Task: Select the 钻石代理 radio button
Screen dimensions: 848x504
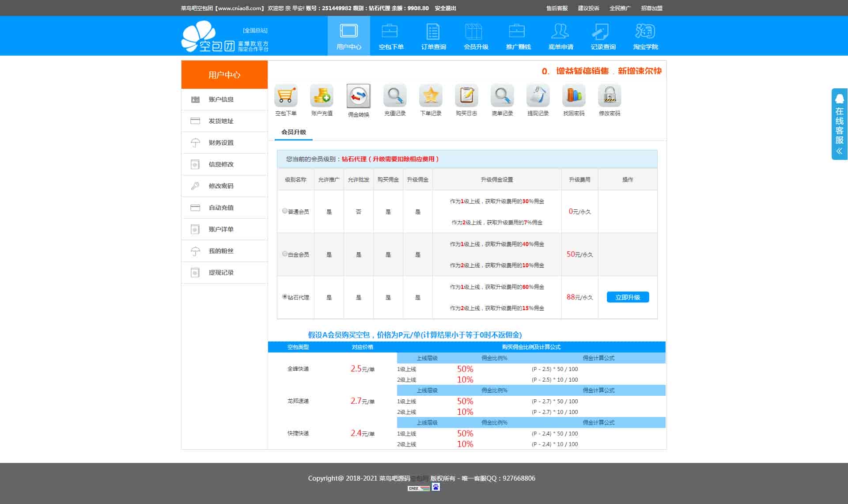Action: tap(285, 297)
